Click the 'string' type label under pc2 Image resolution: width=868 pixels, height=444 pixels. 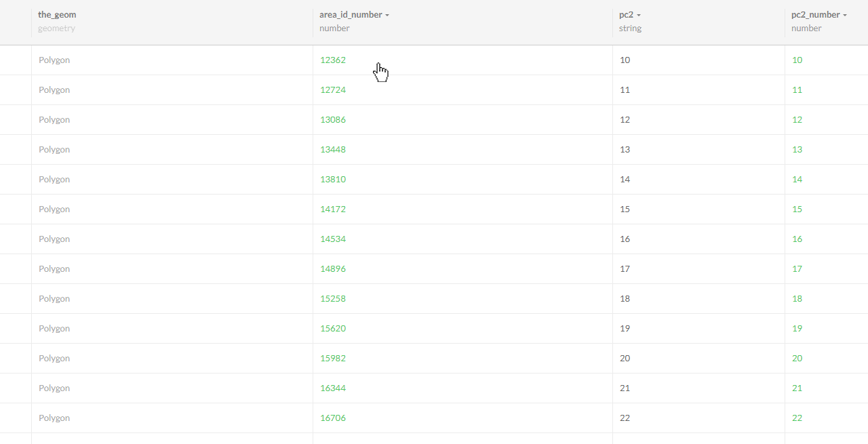630,28
